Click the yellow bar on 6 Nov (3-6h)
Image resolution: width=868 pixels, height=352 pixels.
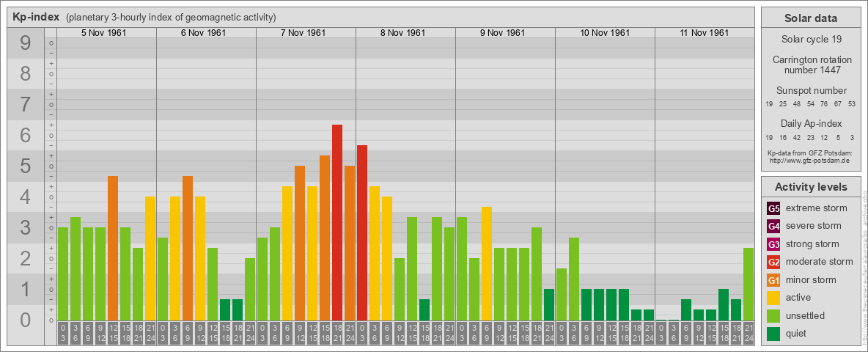(175, 258)
